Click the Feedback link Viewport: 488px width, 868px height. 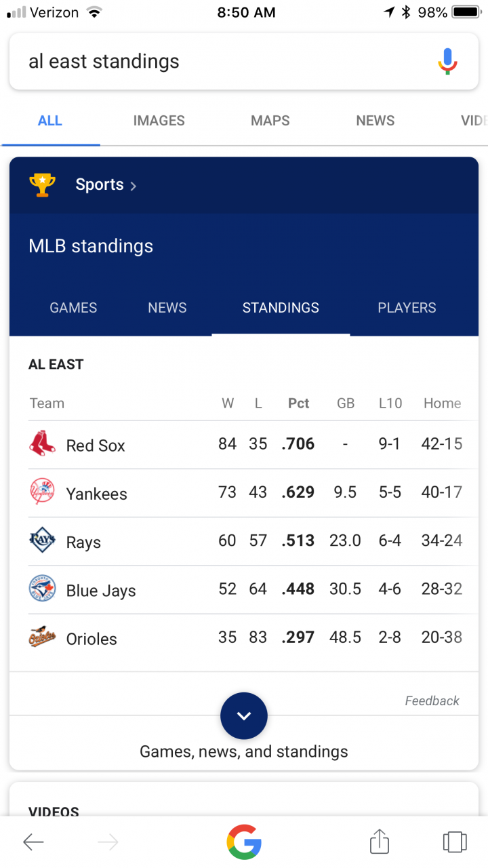[x=432, y=701]
